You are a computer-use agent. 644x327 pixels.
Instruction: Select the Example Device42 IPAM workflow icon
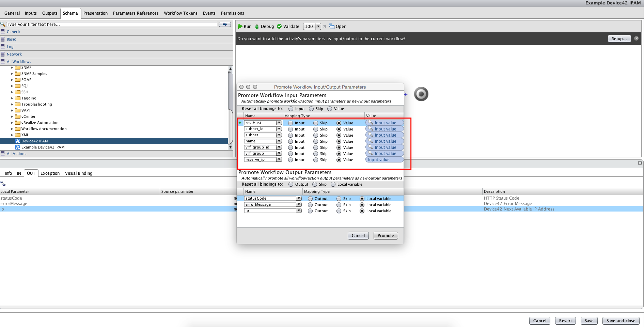tap(18, 147)
